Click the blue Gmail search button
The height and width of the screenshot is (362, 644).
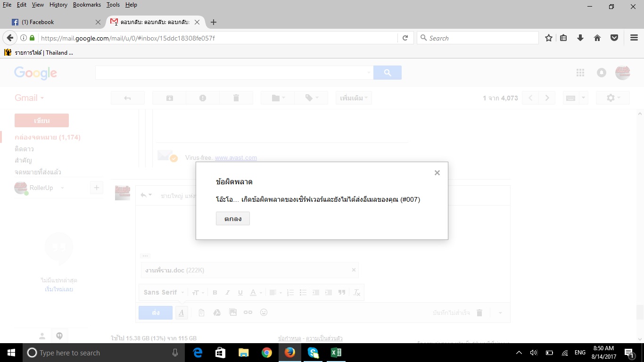click(x=388, y=73)
